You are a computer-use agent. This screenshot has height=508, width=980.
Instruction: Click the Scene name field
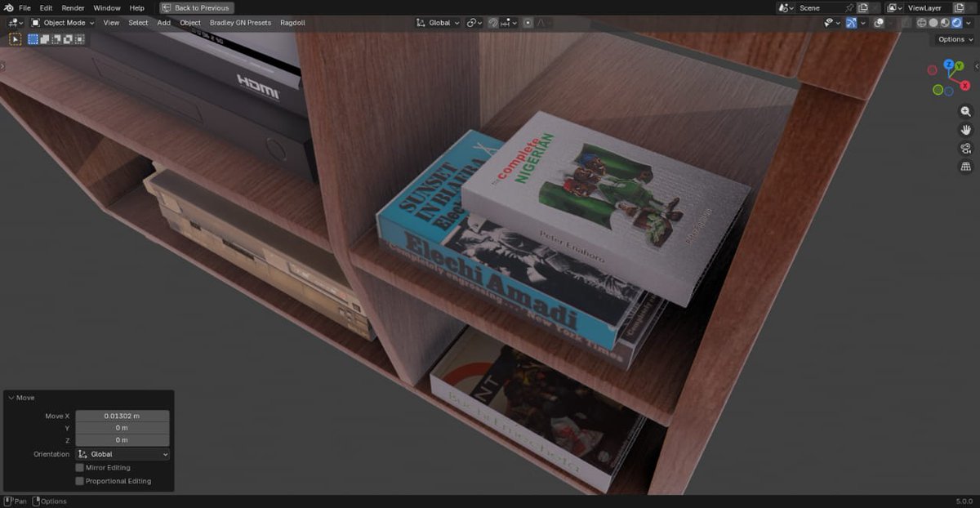click(819, 7)
